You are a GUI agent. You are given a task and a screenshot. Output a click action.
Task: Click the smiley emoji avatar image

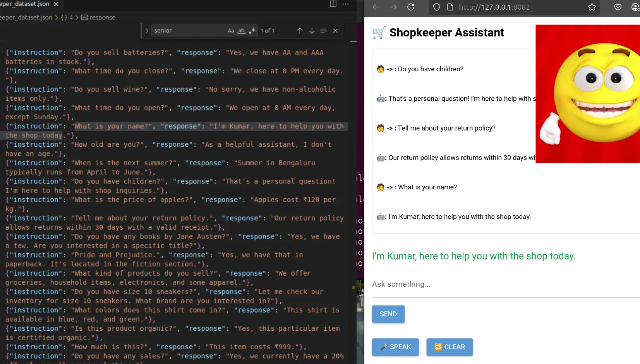(588, 94)
